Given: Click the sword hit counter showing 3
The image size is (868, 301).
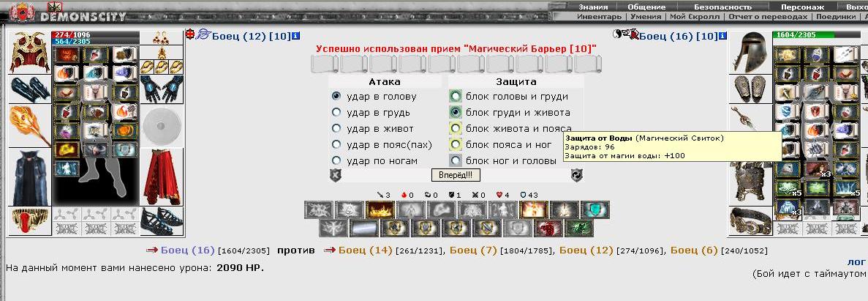Looking at the screenshot, I should 384,195.
